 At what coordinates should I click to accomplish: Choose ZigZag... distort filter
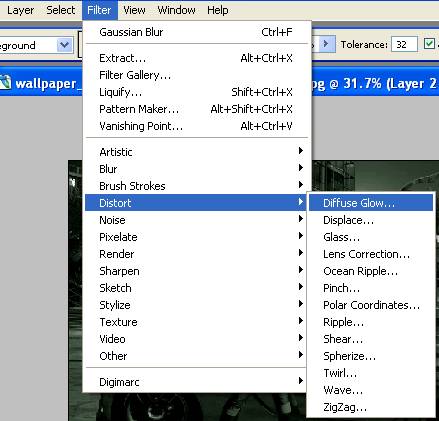pyautogui.click(x=371, y=407)
